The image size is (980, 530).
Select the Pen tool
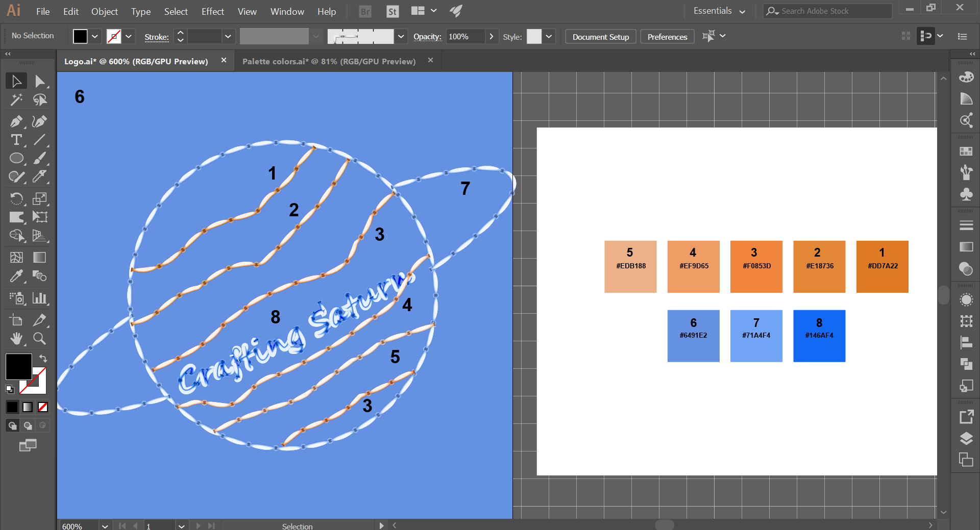16,121
